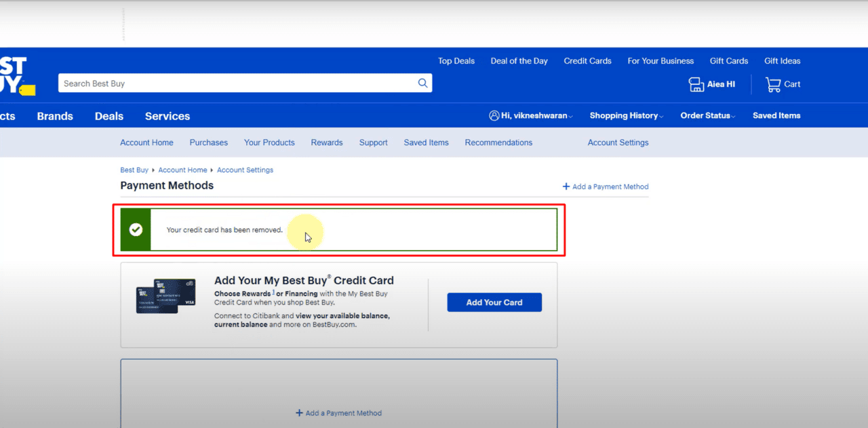Viewport: 868px width, 428px height.
Task: Click the Best Buy breadcrumb link
Action: [134, 170]
